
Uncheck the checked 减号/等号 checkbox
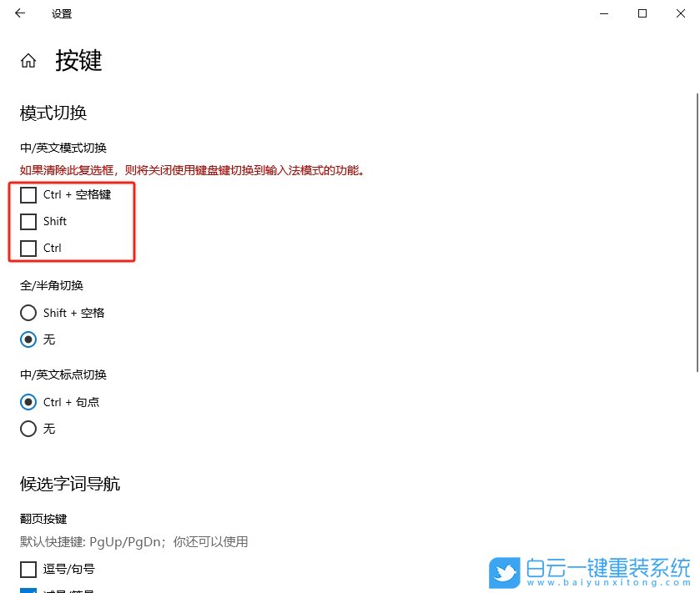(x=28, y=590)
